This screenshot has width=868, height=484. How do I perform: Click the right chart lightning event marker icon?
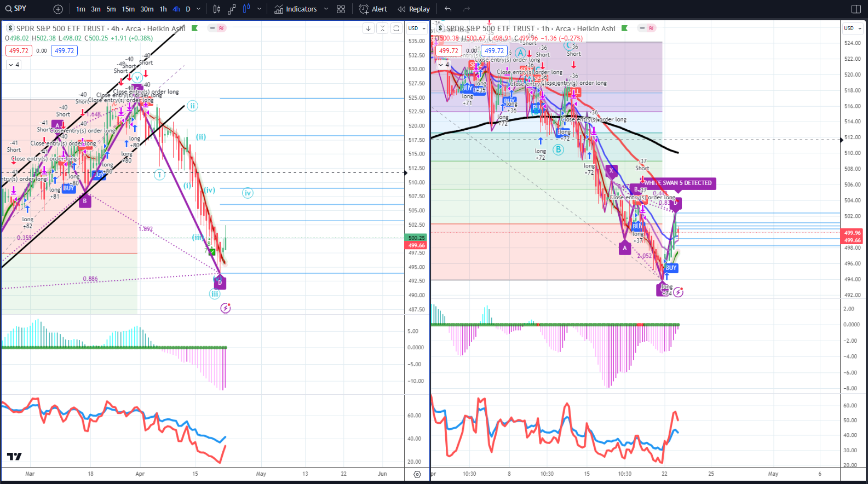[678, 292]
